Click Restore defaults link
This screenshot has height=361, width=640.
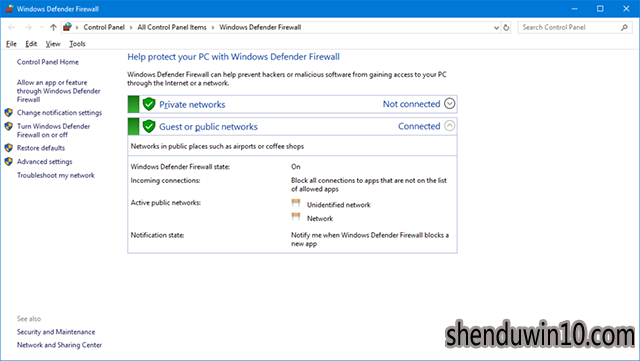click(x=41, y=148)
